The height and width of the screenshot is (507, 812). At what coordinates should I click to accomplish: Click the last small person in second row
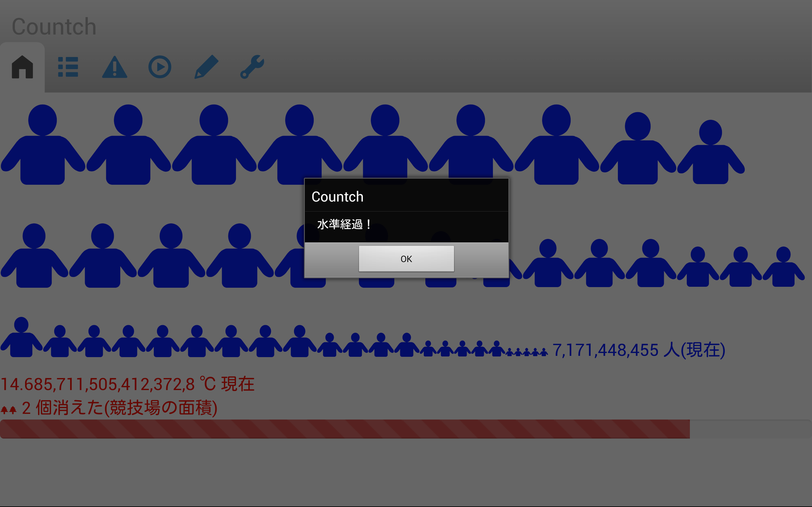tap(783, 268)
